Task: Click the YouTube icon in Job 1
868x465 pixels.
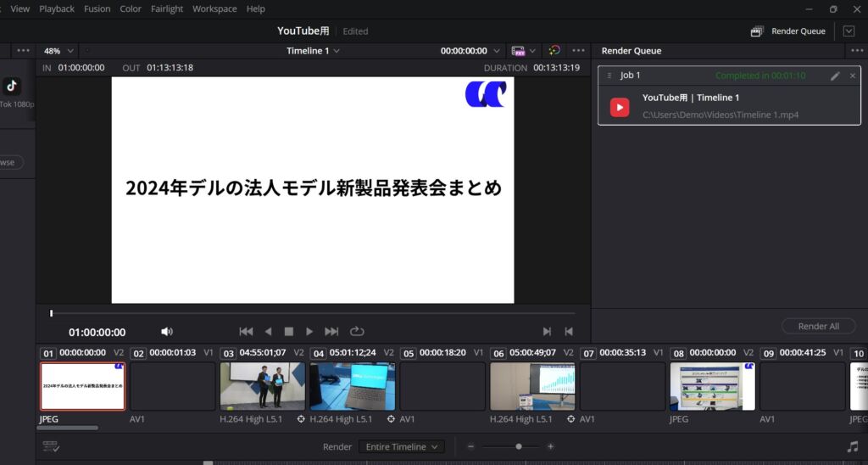Action: pyautogui.click(x=620, y=107)
